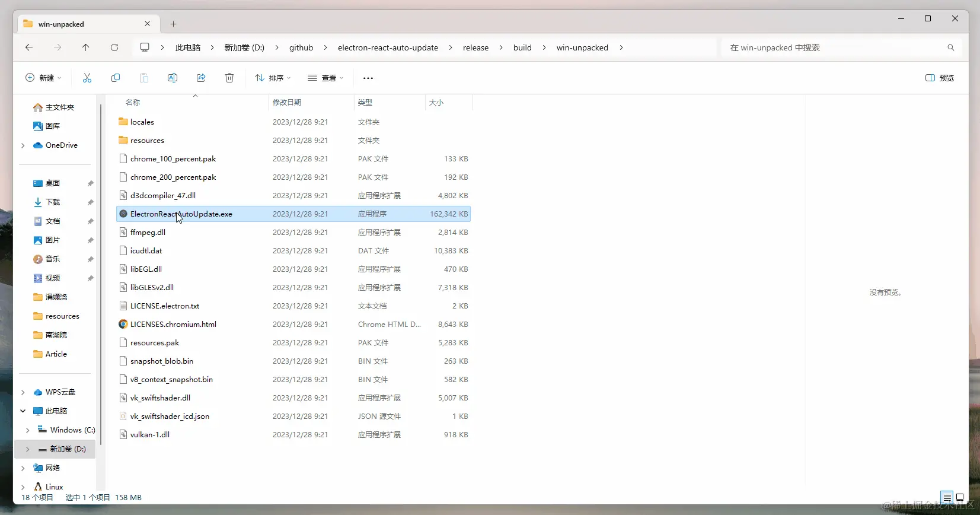Expand the OneDrive tree node

tap(23, 145)
